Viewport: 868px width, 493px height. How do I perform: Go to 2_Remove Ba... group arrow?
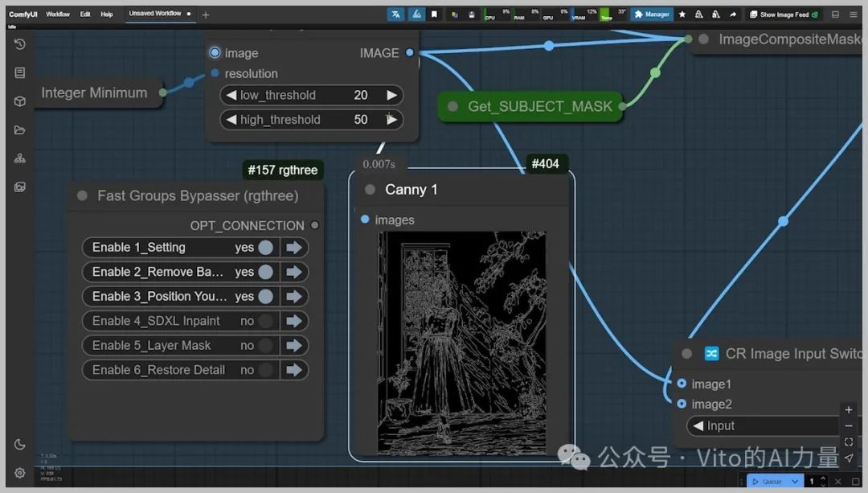pos(294,272)
